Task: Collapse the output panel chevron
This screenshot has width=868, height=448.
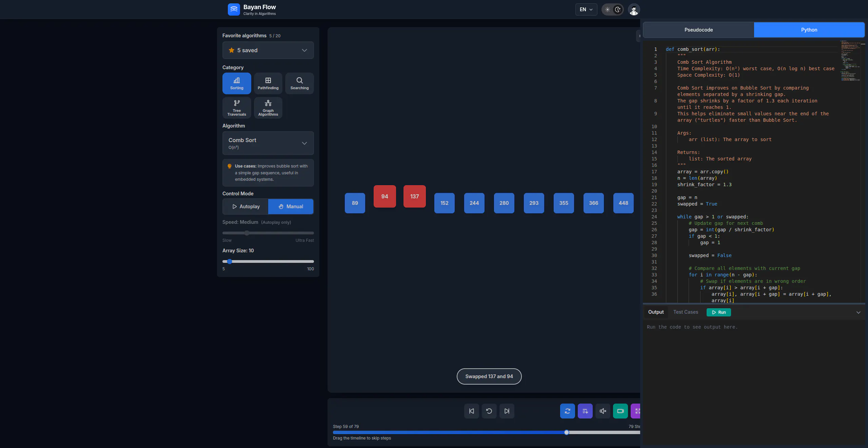Action: [x=858, y=312]
